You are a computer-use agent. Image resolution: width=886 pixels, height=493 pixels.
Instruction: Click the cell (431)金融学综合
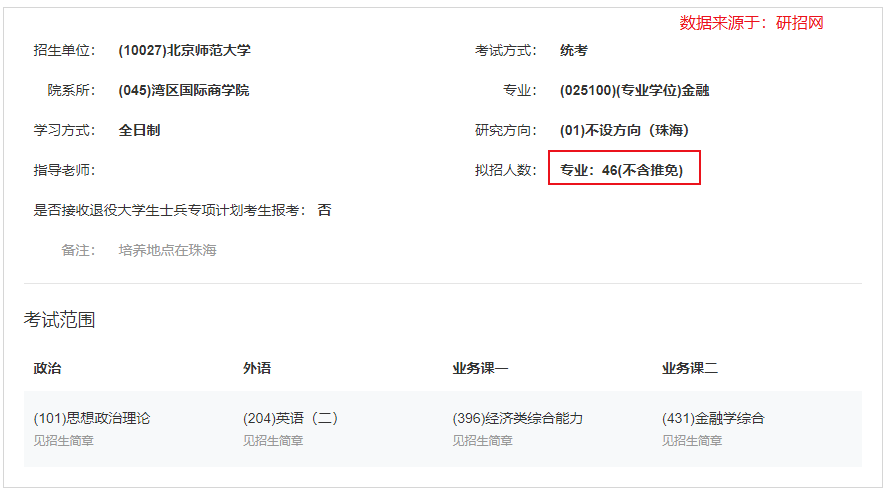[x=713, y=418]
